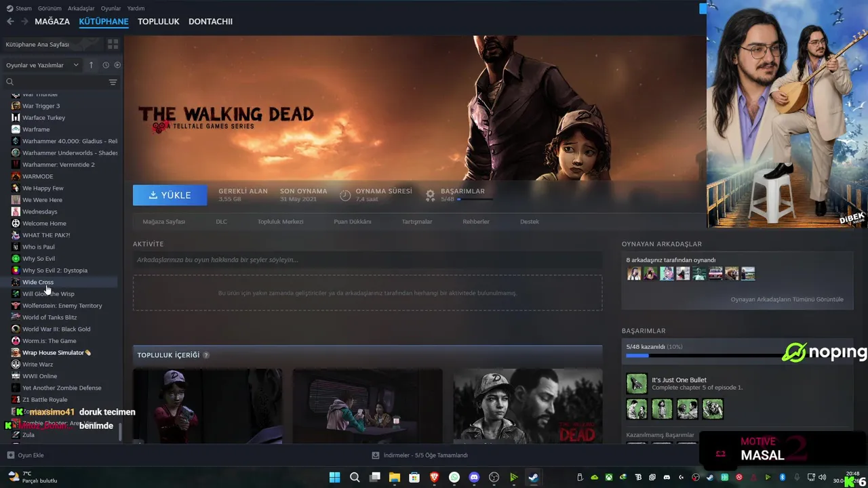Open the Arkadaşlar menu
This screenshot has height=488, width=868.
coord(81,8)
